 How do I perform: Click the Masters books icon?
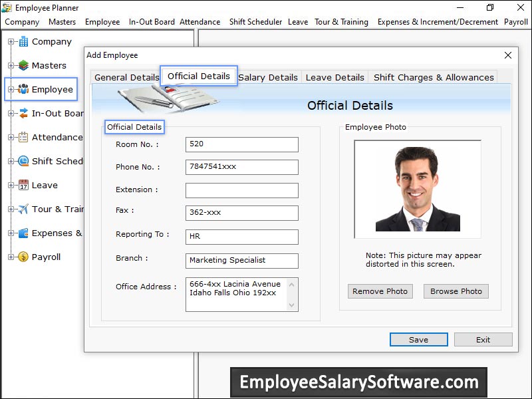coord(23,65)
